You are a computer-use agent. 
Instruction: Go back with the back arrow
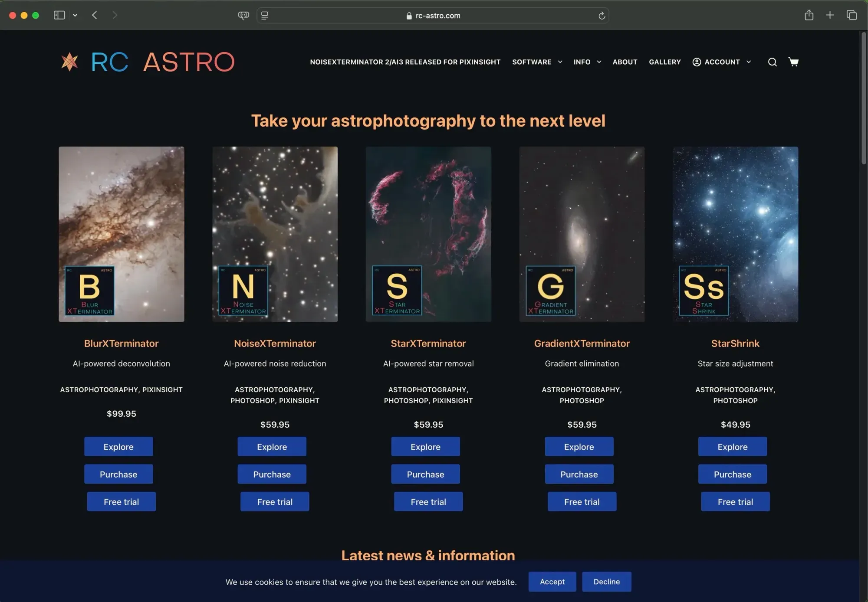[95, 15]
